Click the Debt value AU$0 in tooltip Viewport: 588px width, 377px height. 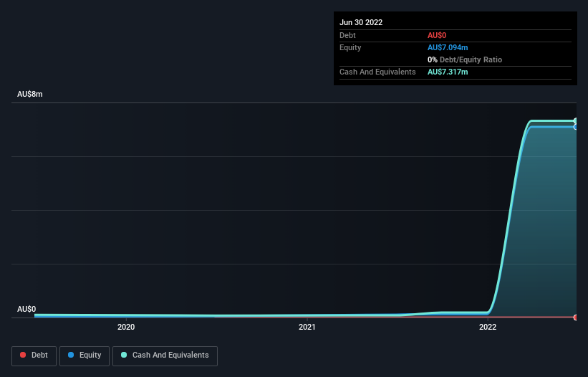point(437,35)
